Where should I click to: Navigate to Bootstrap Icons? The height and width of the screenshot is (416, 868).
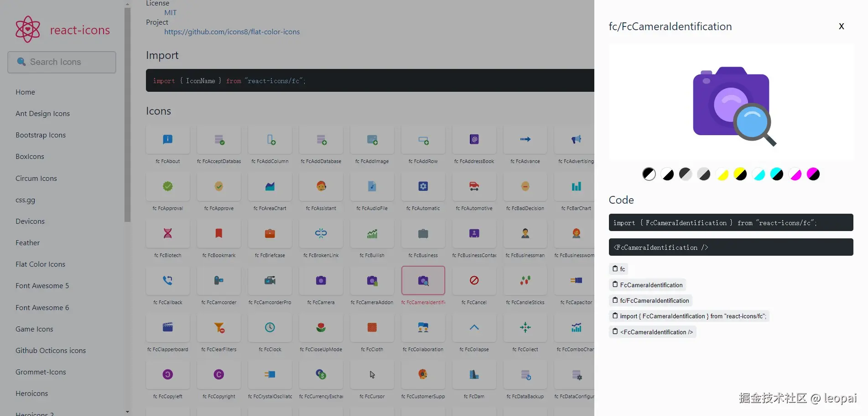(41, 135)
